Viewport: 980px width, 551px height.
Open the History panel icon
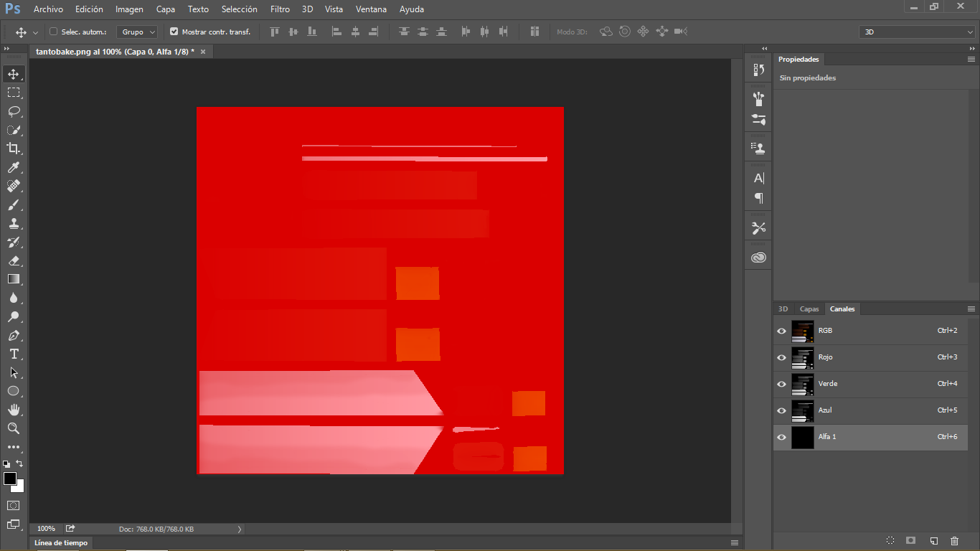(x=759, y=70)
